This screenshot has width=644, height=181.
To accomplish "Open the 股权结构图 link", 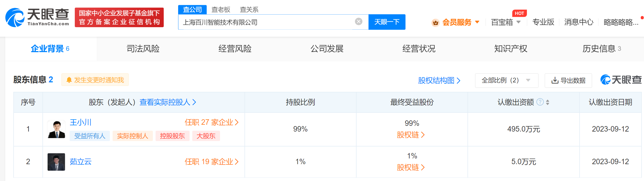I will coord(439,80).
